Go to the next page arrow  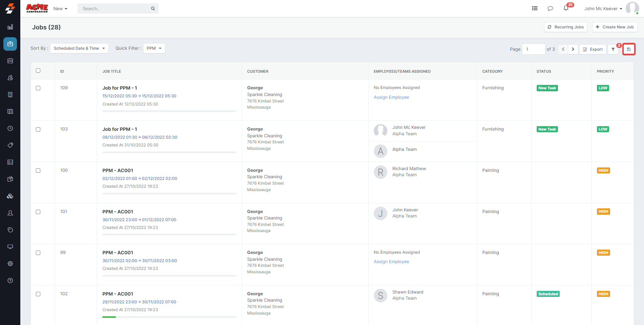point(573,49)
